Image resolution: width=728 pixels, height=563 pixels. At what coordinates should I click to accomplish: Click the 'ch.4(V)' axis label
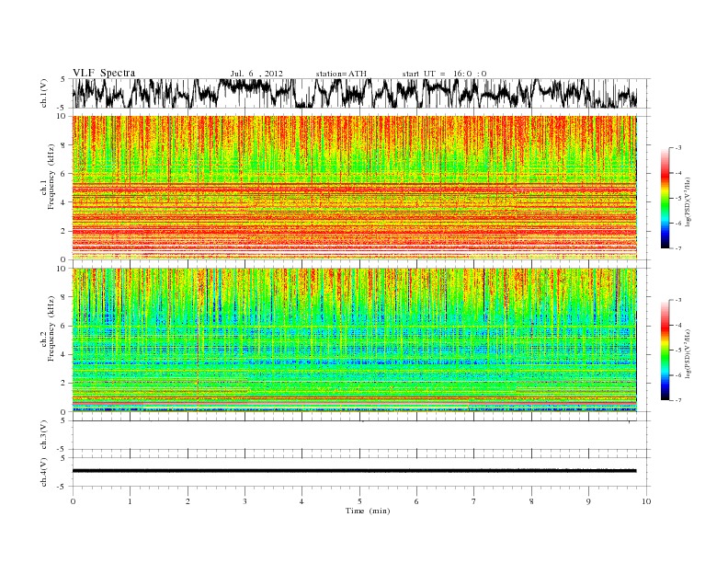tap(44, 472)
